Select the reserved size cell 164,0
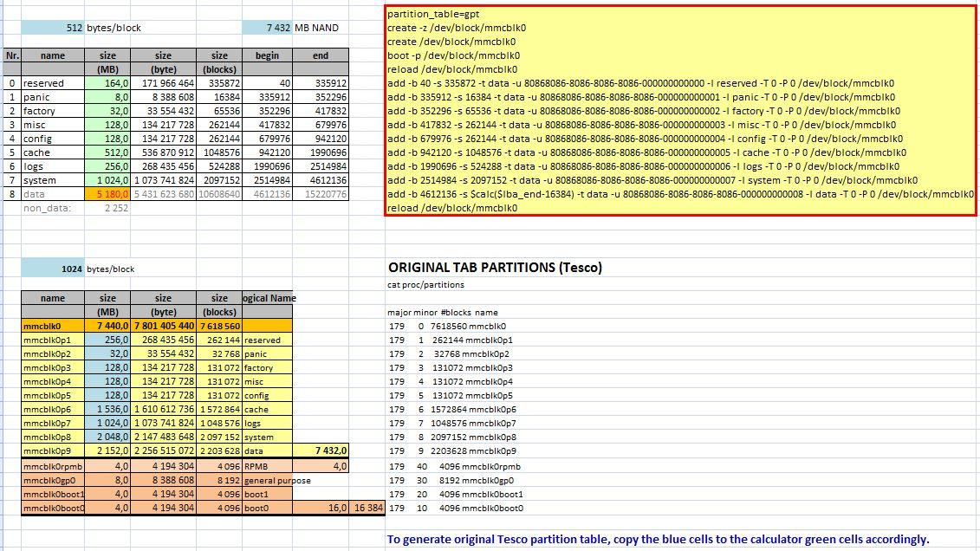Image resolution: width=980 pixels, height=551 pixels. [x=107, y=83]
